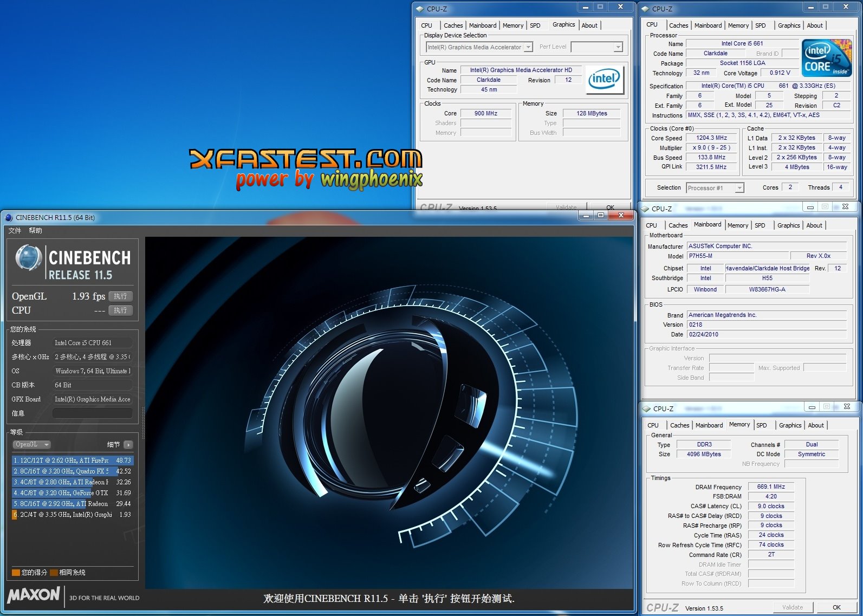Click title bar icon of CPU-Z Graphics window
The image size is (863, 616).
[420, 9]
